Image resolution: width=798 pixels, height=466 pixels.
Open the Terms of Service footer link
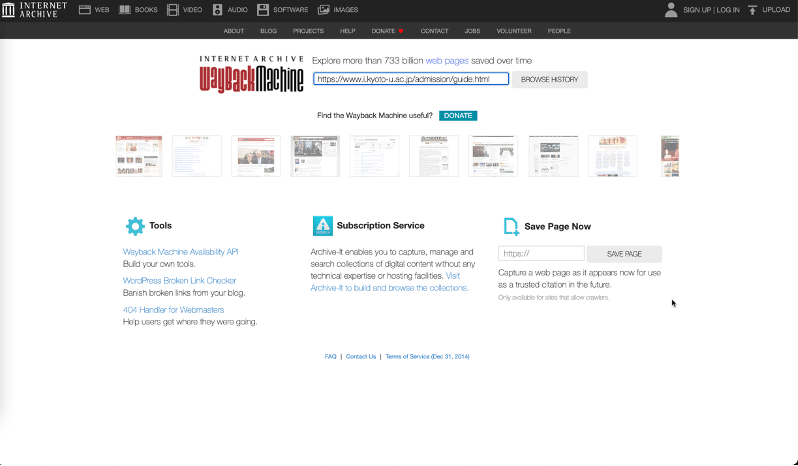point(427,357)
